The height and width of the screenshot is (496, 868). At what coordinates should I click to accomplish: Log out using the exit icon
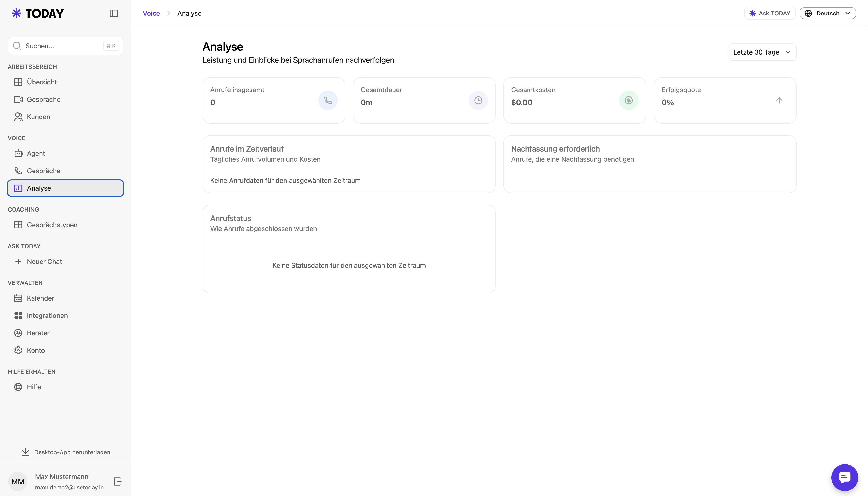(117, 481)
